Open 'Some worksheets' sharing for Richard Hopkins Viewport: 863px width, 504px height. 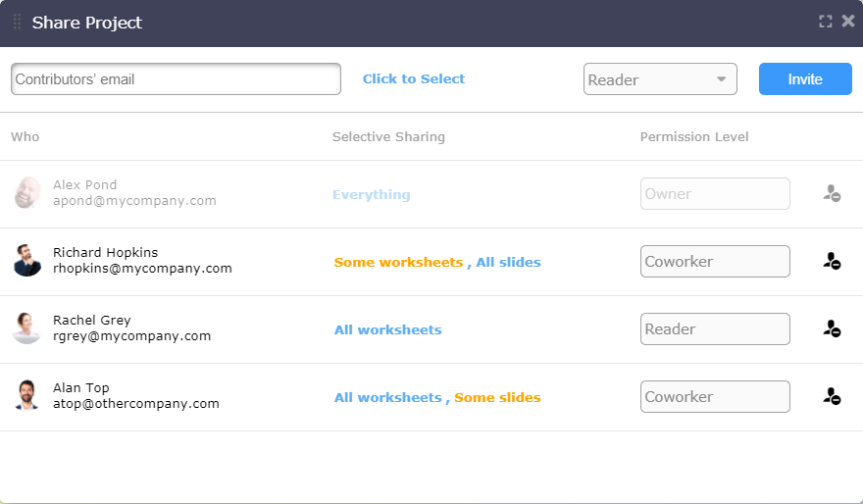(x=398, y=263)
